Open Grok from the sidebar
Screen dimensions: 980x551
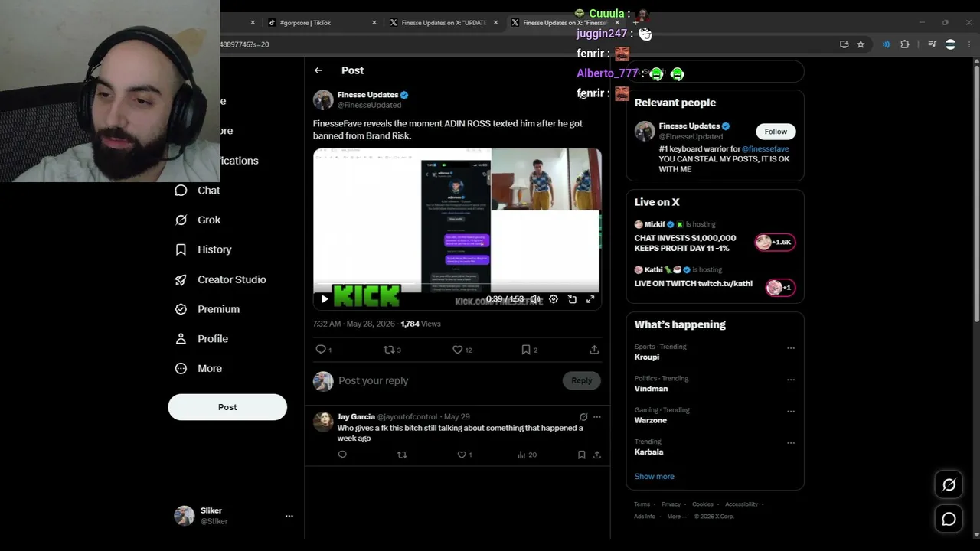click(198, 220)
